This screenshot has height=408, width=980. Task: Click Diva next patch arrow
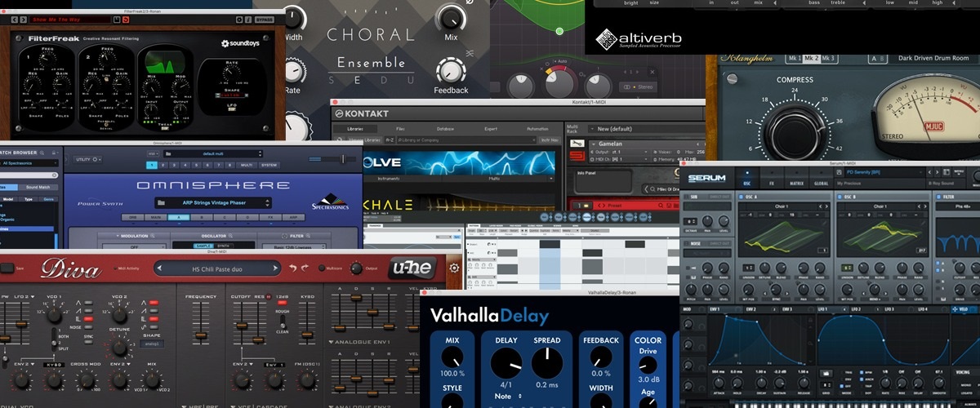pyautogui.click(x=275, y=268)
